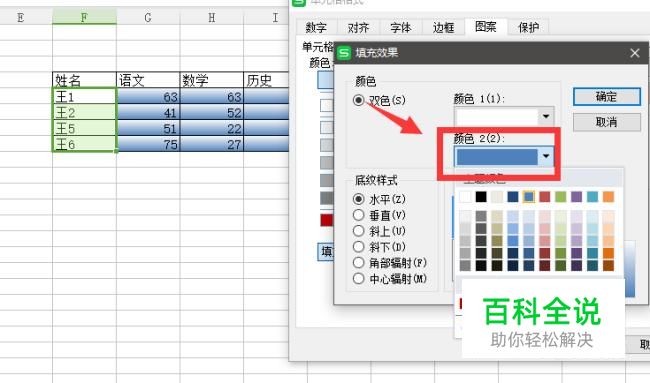The image size is (650, 383).
Task: Pick the darkest red swatch in bottom row
Action: click(545, 265)
